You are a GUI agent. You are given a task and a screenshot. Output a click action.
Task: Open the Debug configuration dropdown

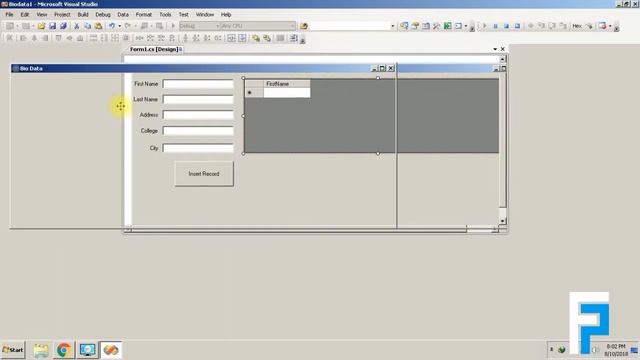(x=218, y=26)
